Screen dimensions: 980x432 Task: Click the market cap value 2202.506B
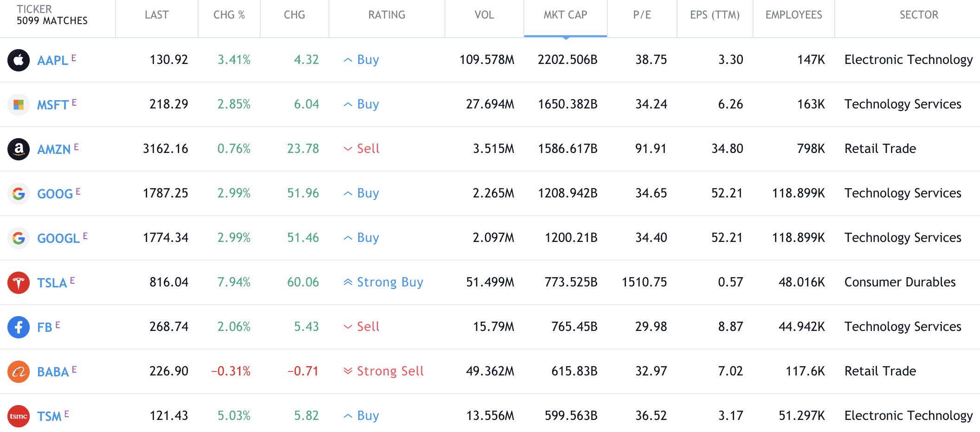point(567,60)
